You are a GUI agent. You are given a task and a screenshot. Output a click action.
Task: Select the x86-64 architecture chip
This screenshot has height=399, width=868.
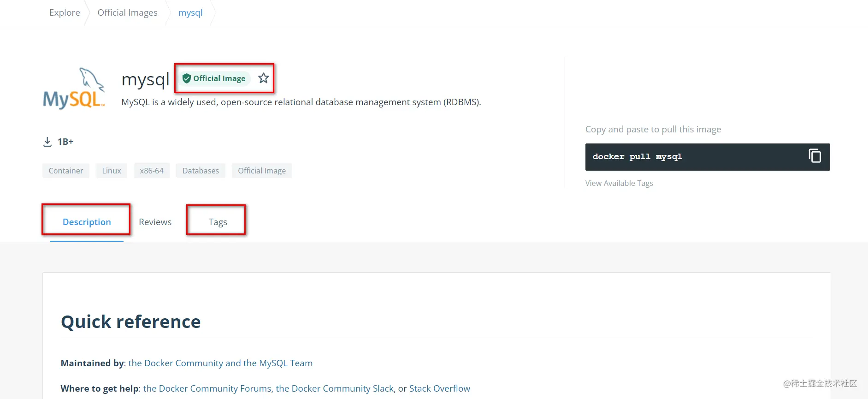coord(152,171)
